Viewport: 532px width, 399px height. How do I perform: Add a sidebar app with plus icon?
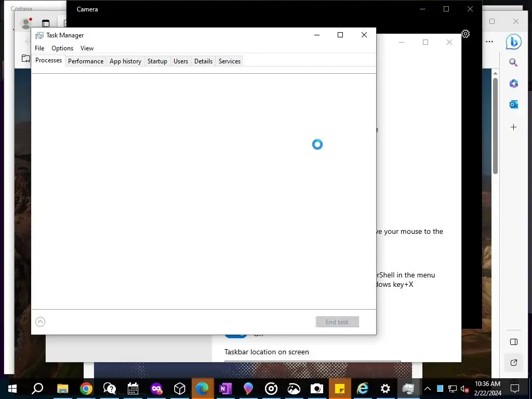point(514,127)
